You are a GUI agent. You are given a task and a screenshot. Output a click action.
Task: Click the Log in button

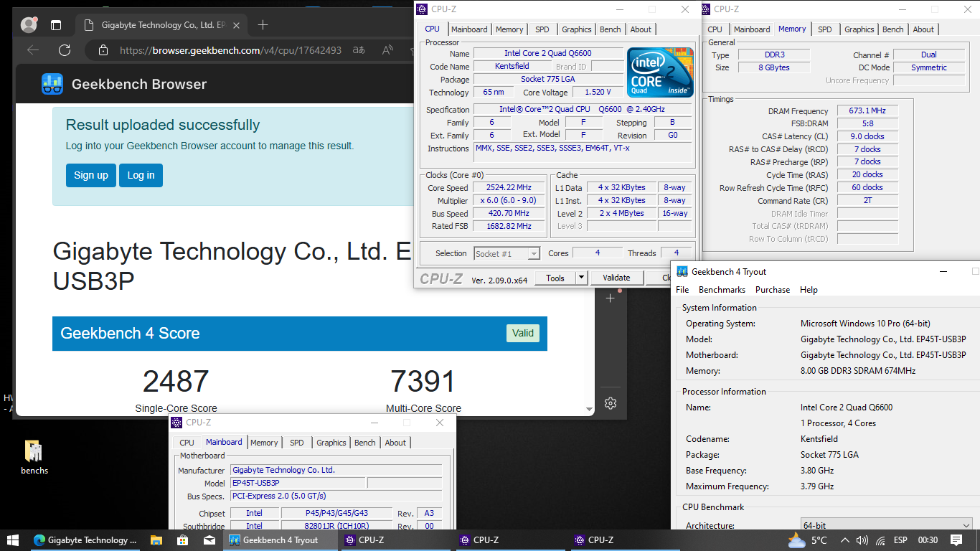click(x=141, y=175)
